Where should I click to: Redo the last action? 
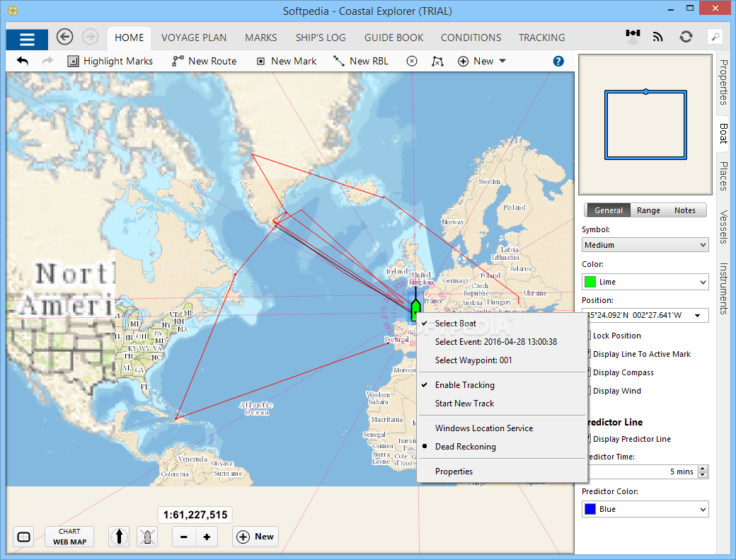pos(47,61)
